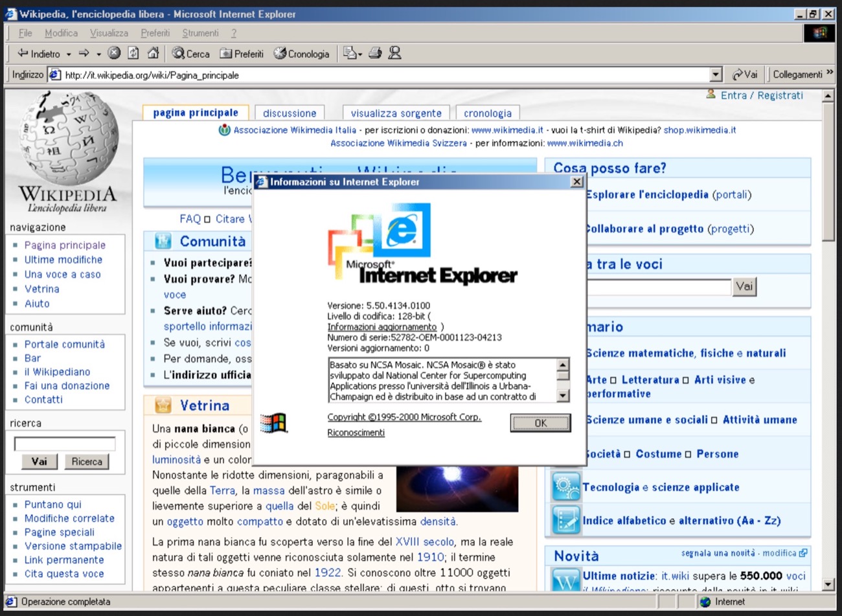The image size is (842, 616).
Task: Close the Informazioni su Internet Explorer dialog
Action: coord(576,181)
